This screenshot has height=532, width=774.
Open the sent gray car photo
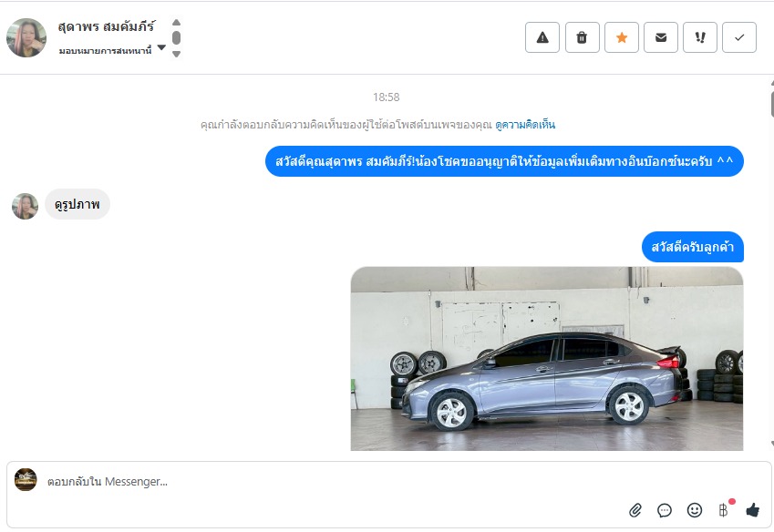pyautogui.click(x=547, y=358)
